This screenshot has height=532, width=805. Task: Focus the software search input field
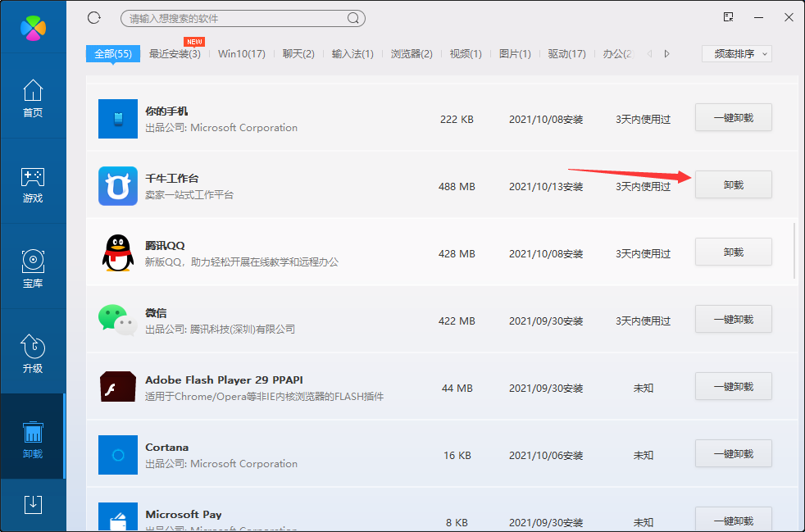pos(243,19)
